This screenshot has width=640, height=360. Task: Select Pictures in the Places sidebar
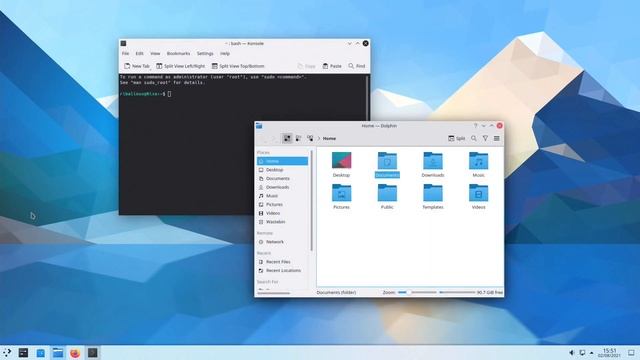282,204
